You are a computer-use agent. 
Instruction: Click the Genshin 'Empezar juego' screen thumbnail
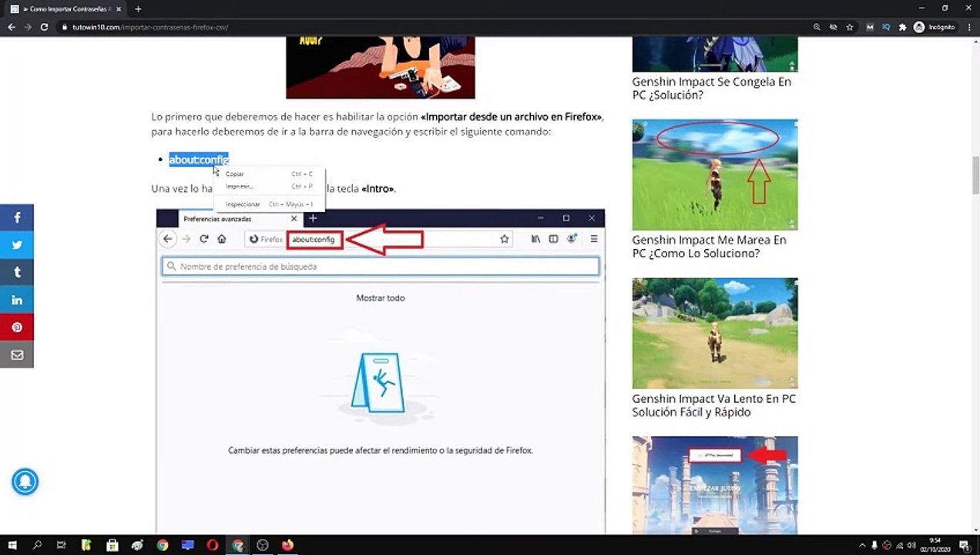[715, 486]
